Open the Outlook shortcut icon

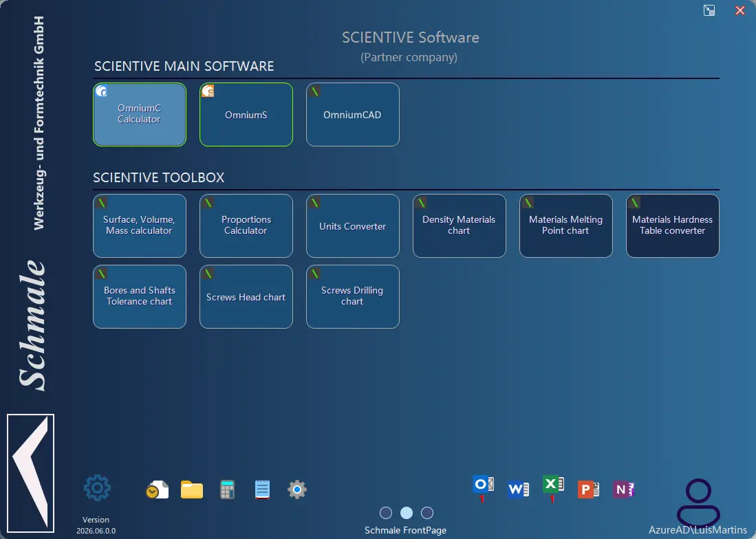pyautogui.click(x=483, y=485)
